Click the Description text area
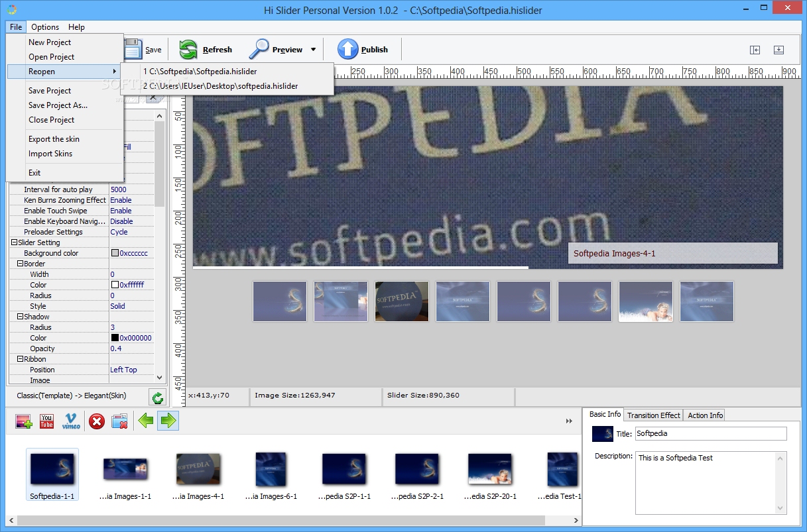This screenshot has height=532, width=807. coord(706,483)
